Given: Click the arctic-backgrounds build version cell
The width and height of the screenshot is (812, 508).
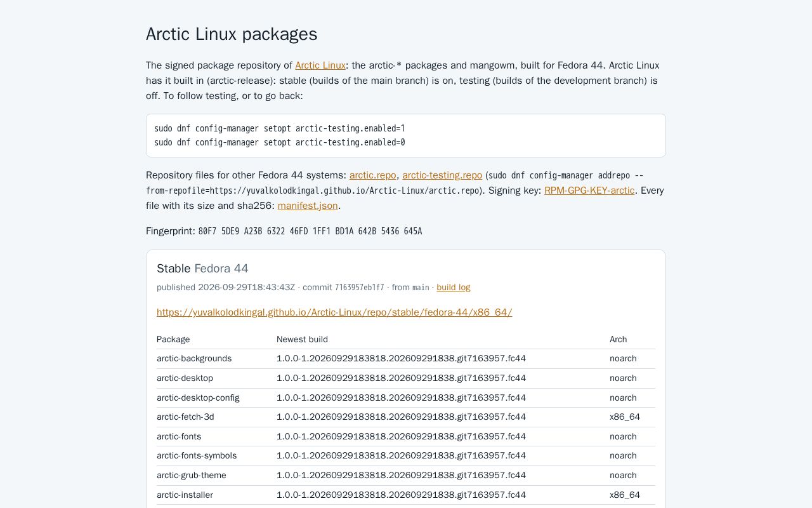Looking at the screenshot, I should pos(401,359).
